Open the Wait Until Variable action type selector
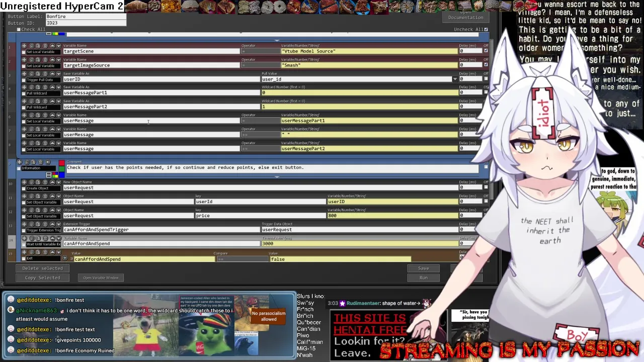Image resolution: width=644 pixels, height=362 pixels. click(x=43, y=244)
